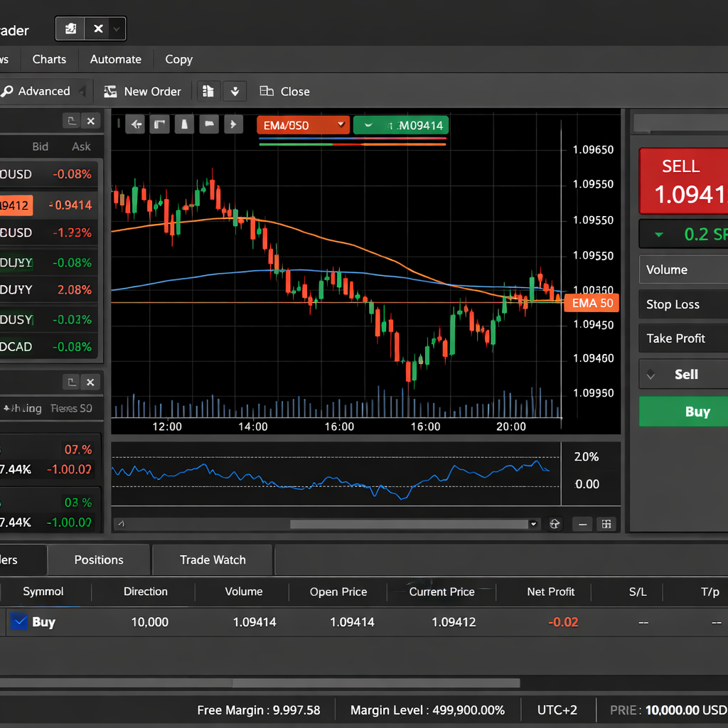
Task: Select the DUSD row with -1.23%
Action: (x=48, y=232)
